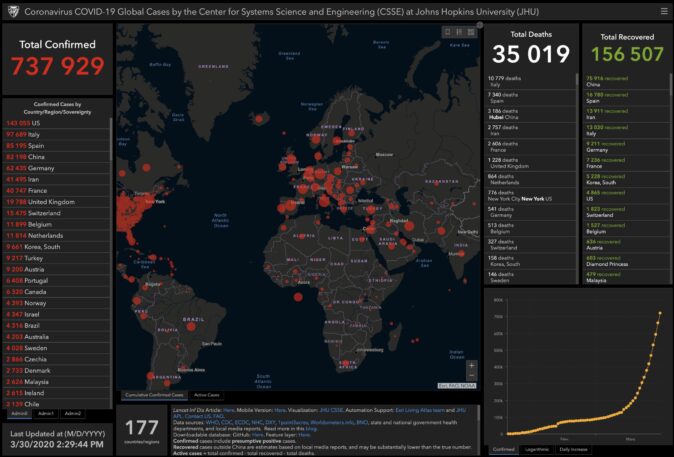Image resolution: width=674 pixels, height=457 pixels.
Task: Switch to Cumulative Confirmed Cases map tab
Action: (154, 395)
